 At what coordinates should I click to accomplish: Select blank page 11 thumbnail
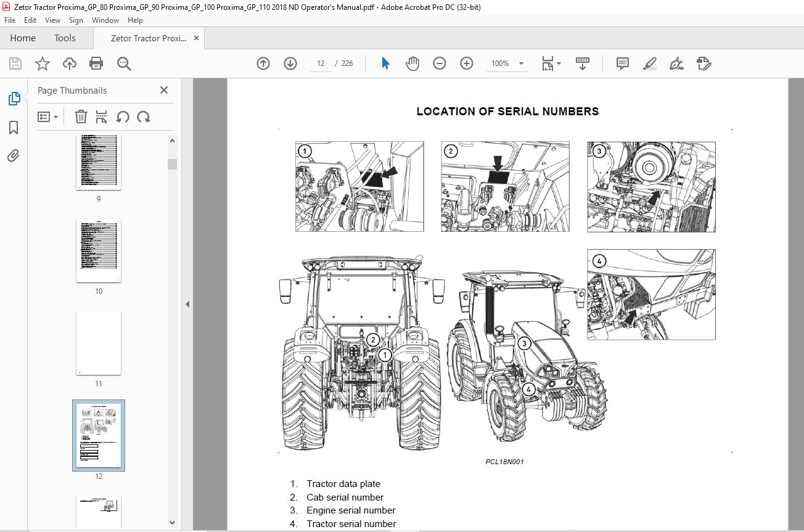click(x=99, y=343)
